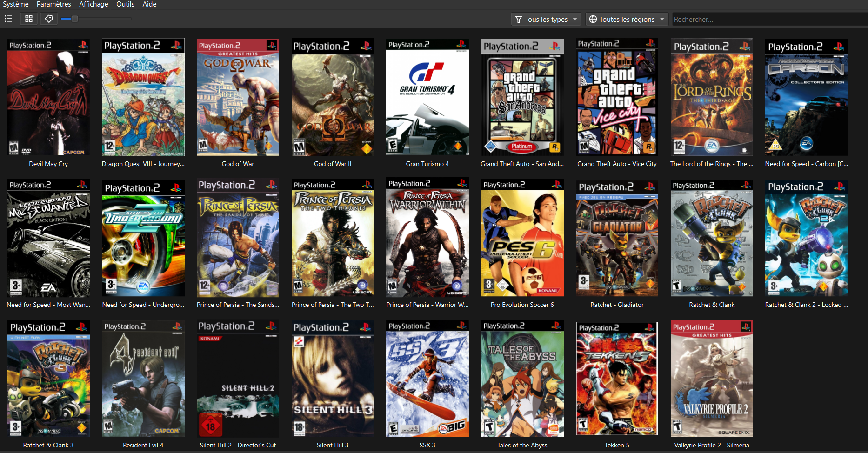
Task: Click the Rechercher search field
Action: 768,19
